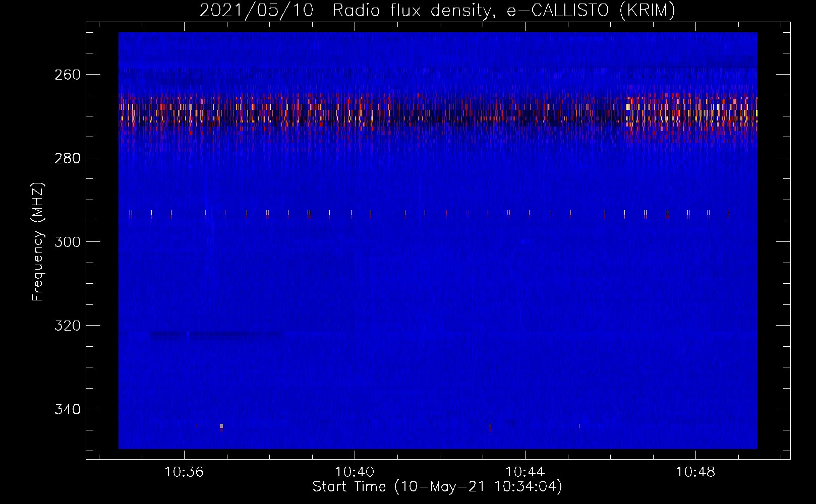This screenshot has width=816, height=504.
Task: Click the plot title "Radio flux density, e-CALLISTO (KRIM)"
Action: pos(504,10)
